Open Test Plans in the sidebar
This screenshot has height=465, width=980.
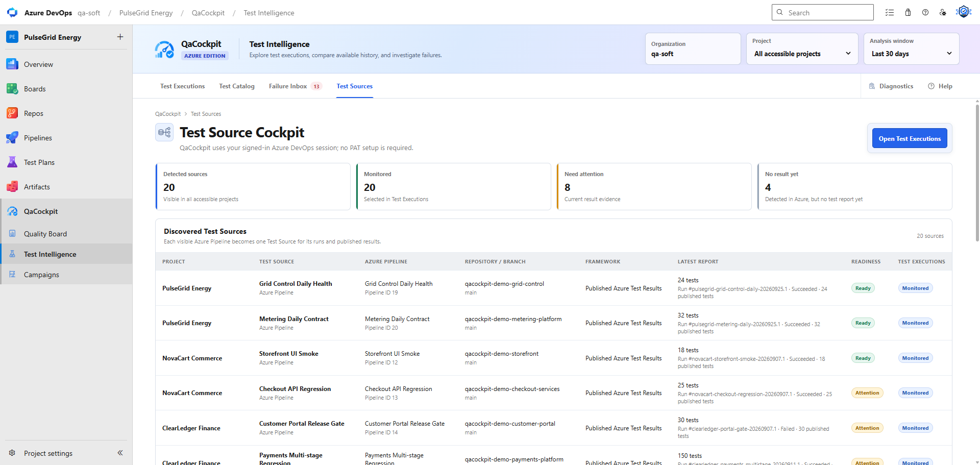39,162
